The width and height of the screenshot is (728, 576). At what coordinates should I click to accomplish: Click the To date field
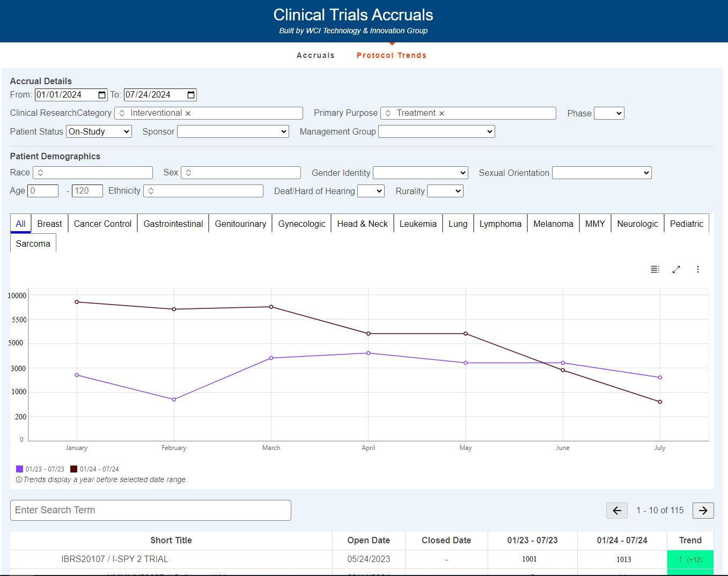tap(160, 95)
